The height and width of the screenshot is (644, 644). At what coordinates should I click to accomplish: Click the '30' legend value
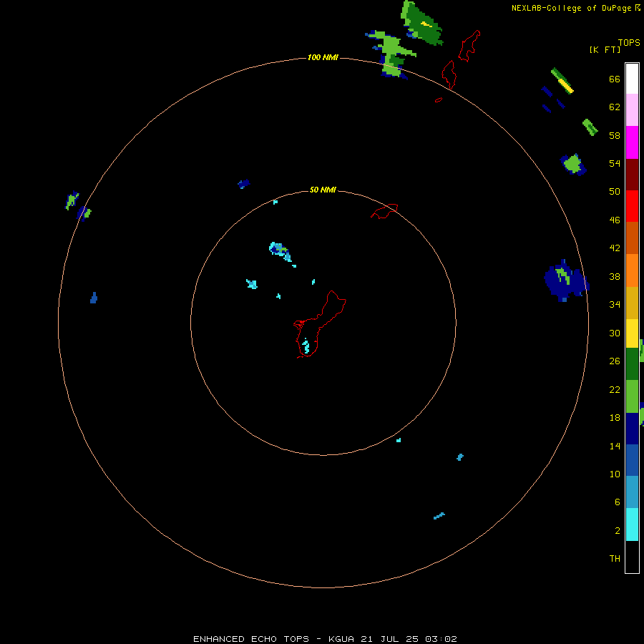click(x=615, y=333)
